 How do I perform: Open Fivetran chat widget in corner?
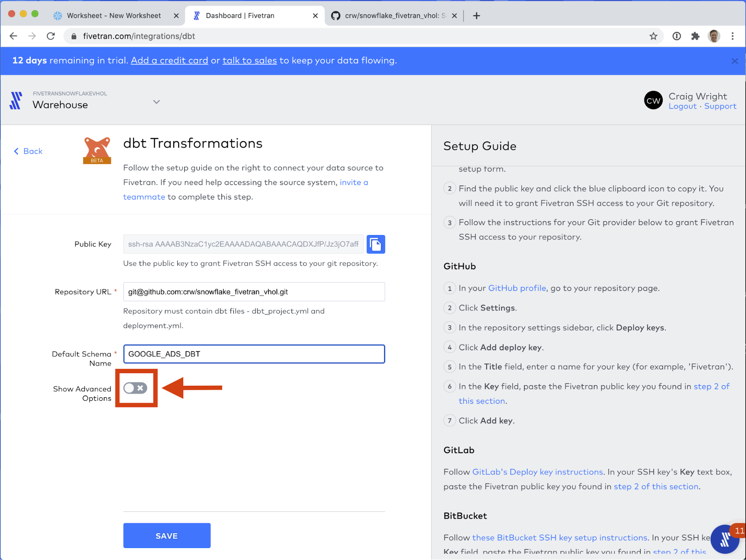(725, 539)
